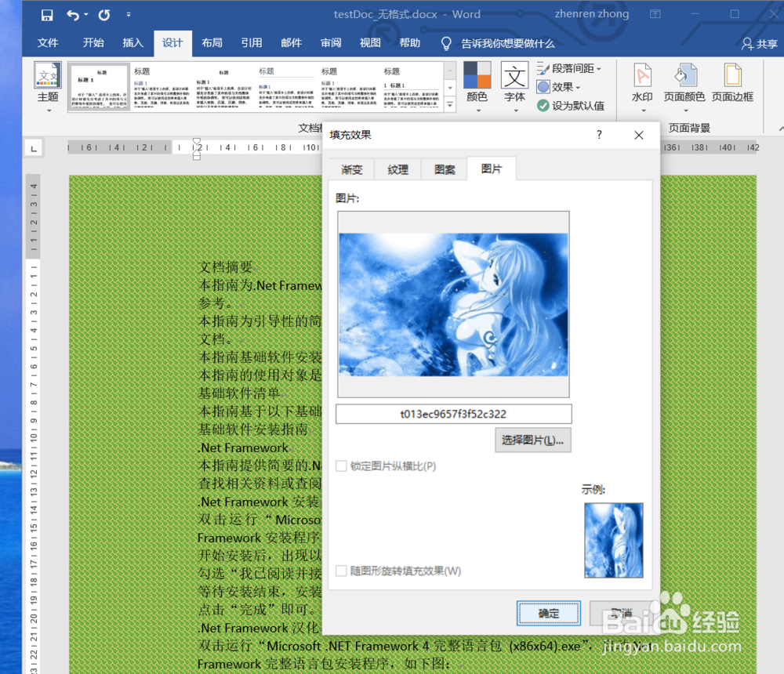
Task: Click 设为默认值 checkmark button
Action: [x=571, y=106]
